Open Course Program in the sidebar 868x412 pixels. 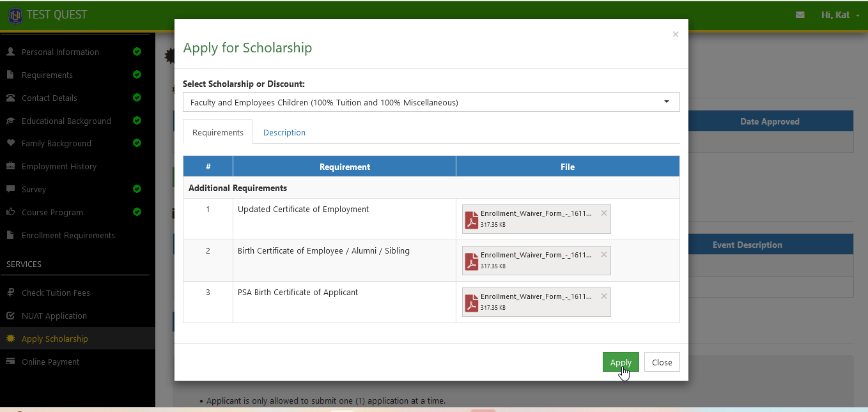point(52,212)
